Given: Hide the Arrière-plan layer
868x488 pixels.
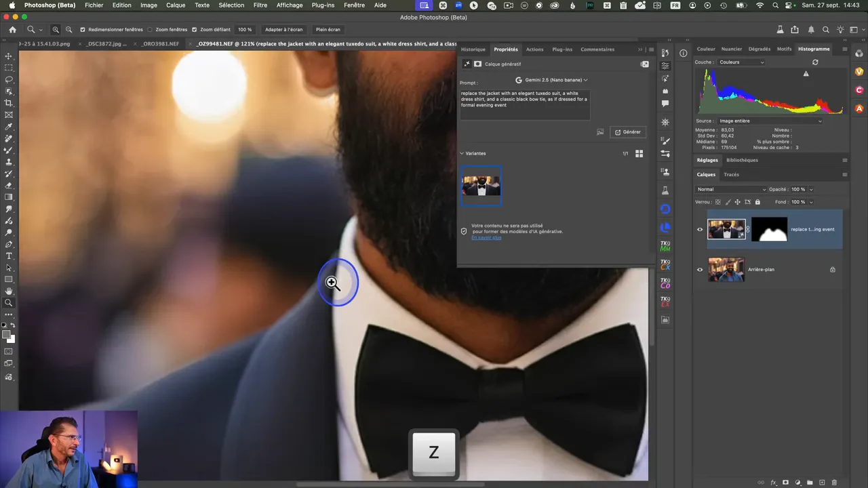Looking at the screenshot, I should [x=700, y=270].
